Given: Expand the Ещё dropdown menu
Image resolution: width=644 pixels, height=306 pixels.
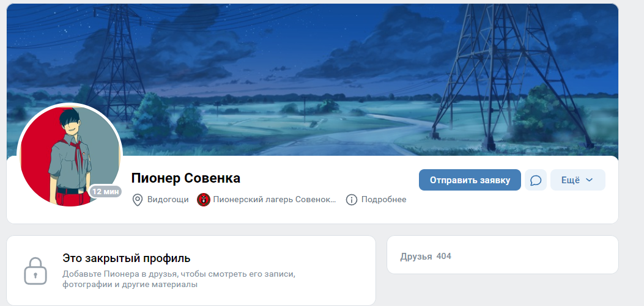Looking at the screenshot, I should (x=577, y=180).
